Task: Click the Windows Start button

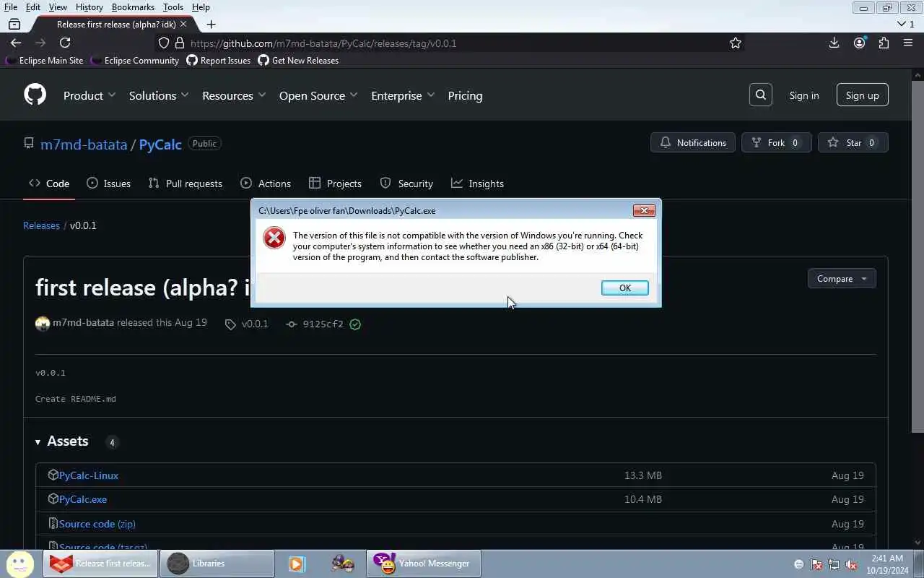Action: (x=19, y=564)
